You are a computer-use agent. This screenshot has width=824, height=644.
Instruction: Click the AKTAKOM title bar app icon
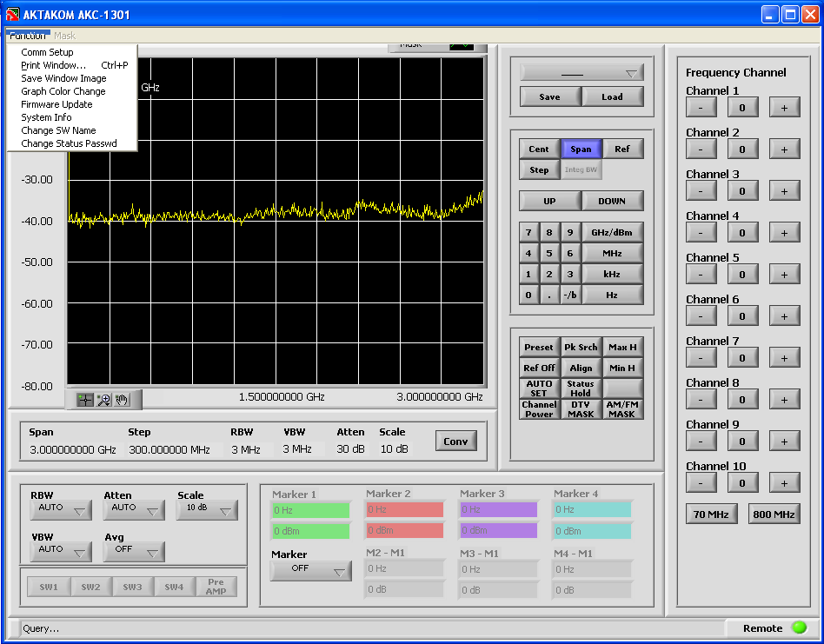click(13, 14)
